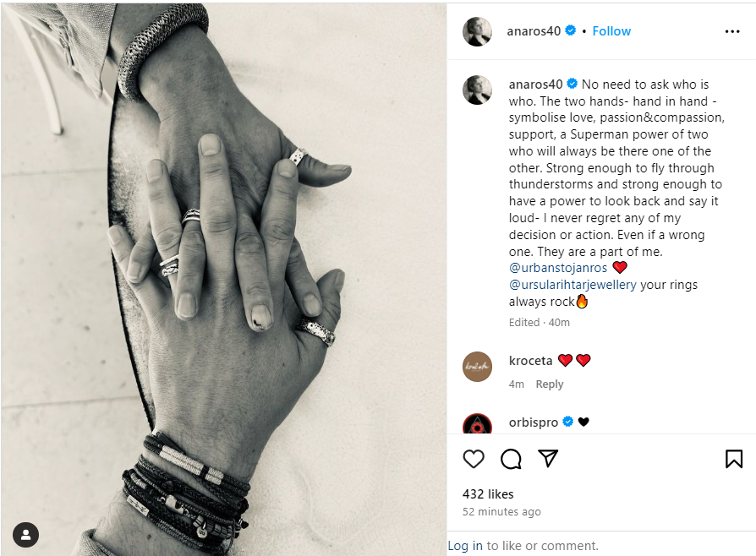This screenshot has width=756, height=556.
Task: Click the orbispro avatar icon
Action: [x=477, y=423]
